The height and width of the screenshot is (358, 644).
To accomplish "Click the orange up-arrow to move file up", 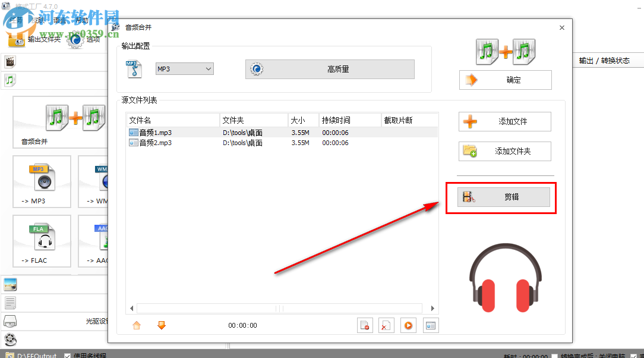I will (137, 325).
